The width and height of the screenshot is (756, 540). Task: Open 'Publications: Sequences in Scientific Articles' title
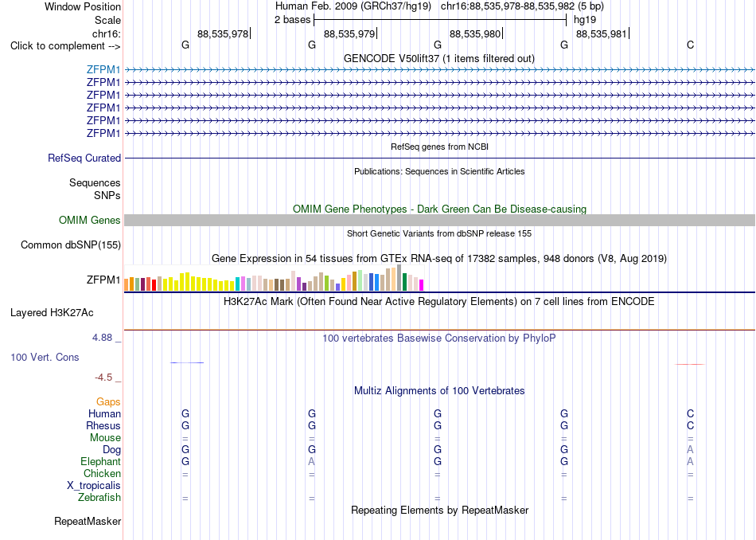click(x=439, y=171)
